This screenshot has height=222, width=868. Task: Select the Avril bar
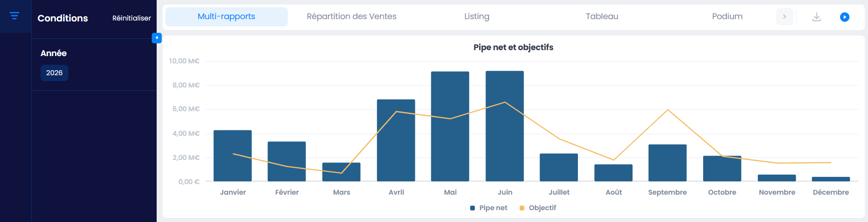(396, 140)
